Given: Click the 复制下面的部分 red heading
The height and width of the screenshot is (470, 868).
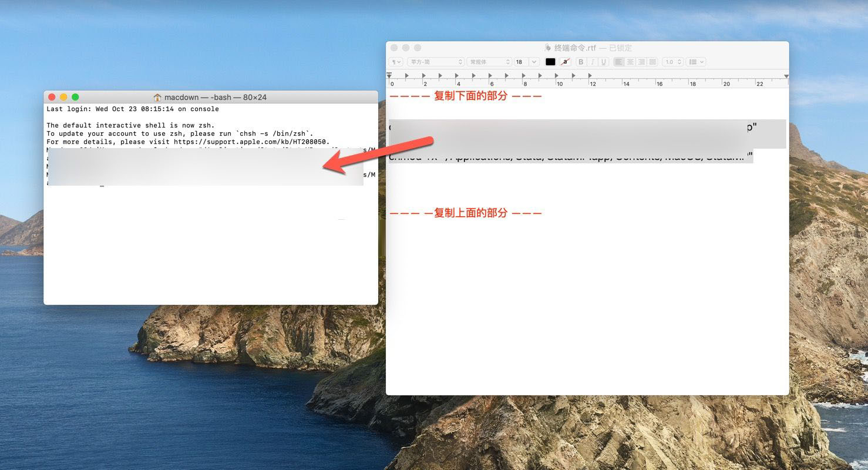Looking at the screenshot, I should 470,96.
